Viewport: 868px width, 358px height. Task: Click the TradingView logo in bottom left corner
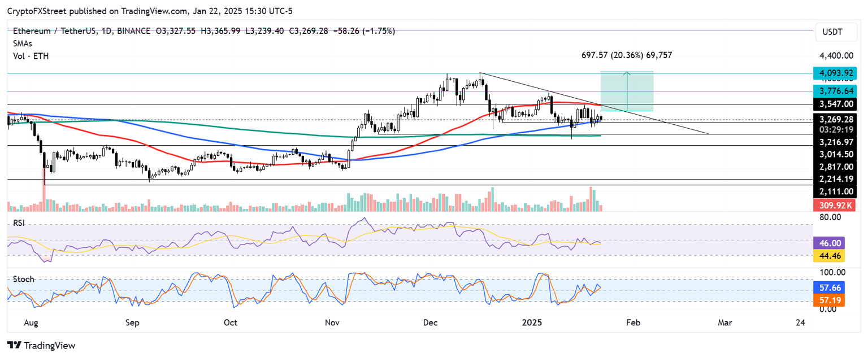42,345
